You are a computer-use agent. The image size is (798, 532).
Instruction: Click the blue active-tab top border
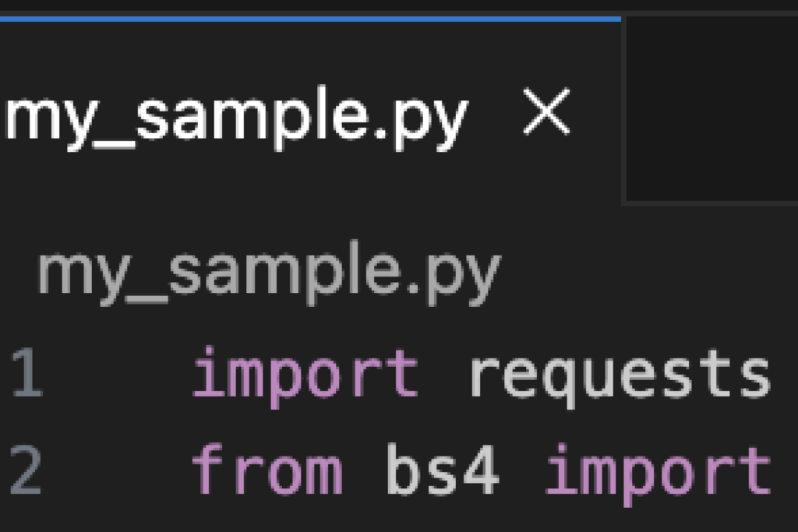click(312, 18)
